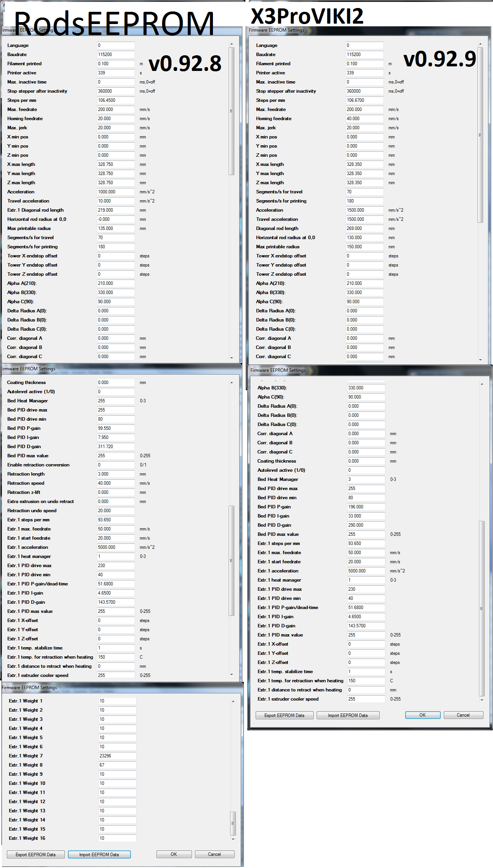Click Cancel in the X3ProVIKI2 dialog

463,715
